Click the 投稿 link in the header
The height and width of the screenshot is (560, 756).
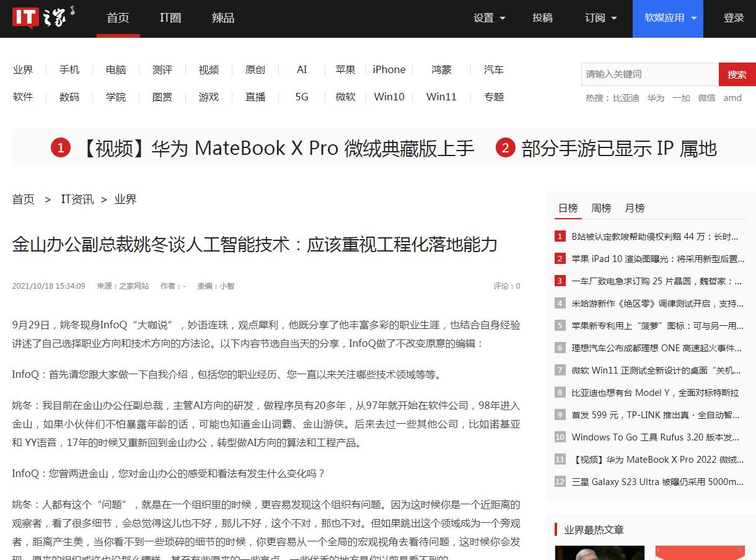542,18
